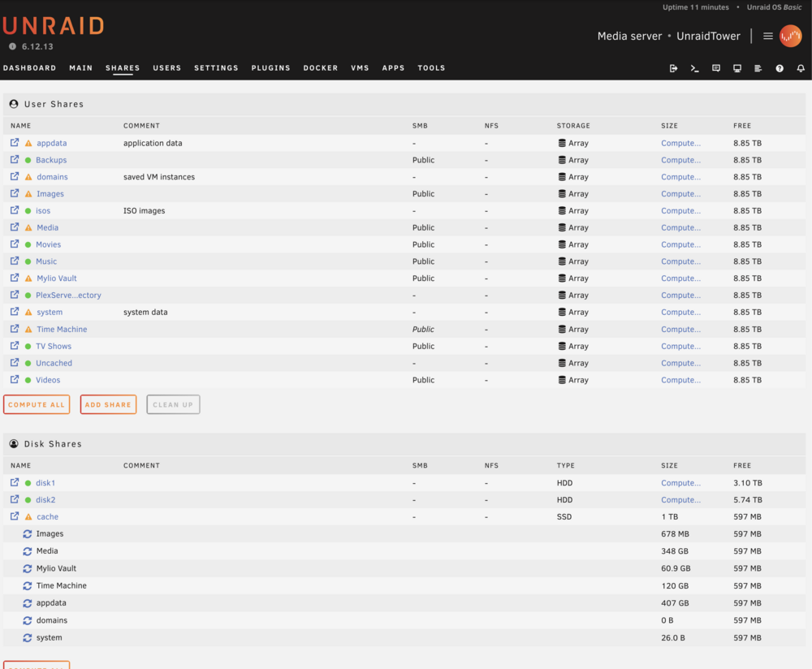Click warning triangle next to Time Machine share

tap(28, 330)
